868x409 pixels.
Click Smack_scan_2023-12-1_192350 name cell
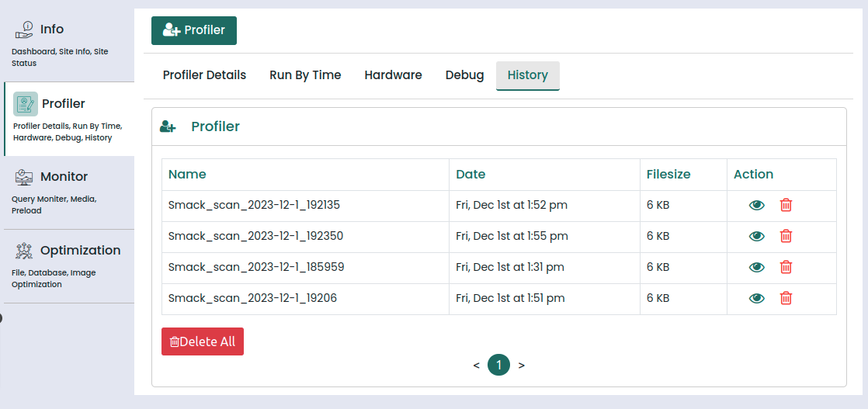click(x=305, y=237)
